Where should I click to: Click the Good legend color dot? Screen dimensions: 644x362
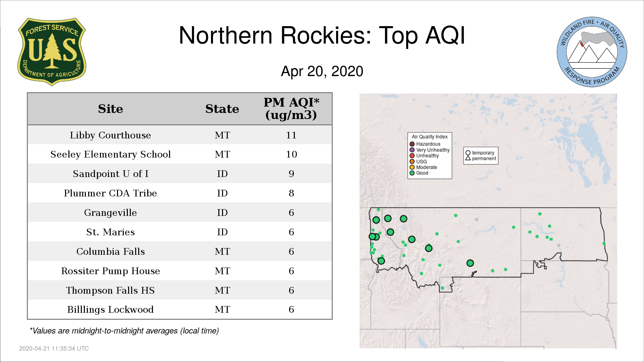click(412, 173)
